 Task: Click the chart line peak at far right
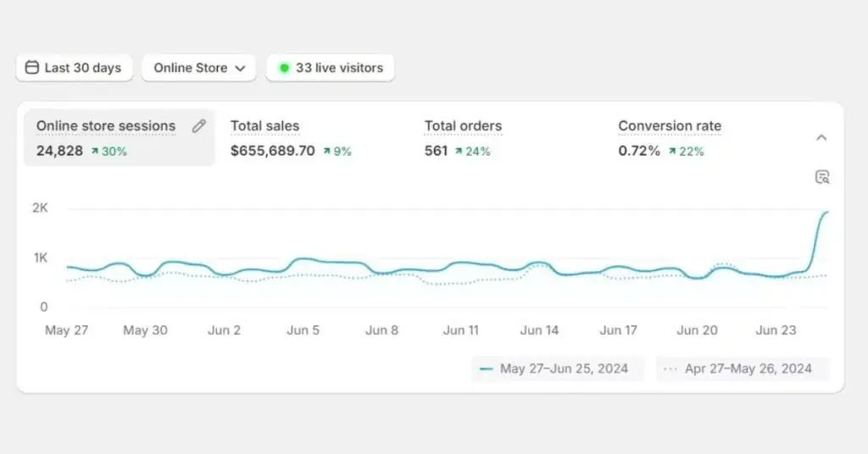(826, 213)
